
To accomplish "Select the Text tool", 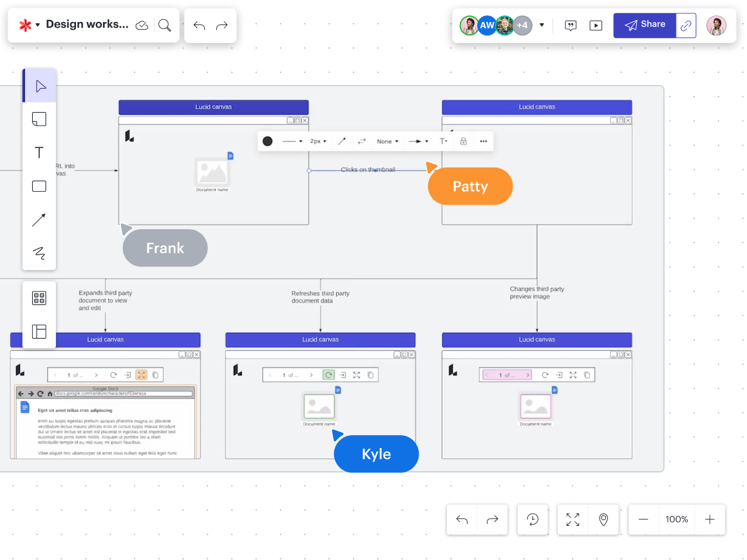I will pyautogui.click(x=39, y=153).
